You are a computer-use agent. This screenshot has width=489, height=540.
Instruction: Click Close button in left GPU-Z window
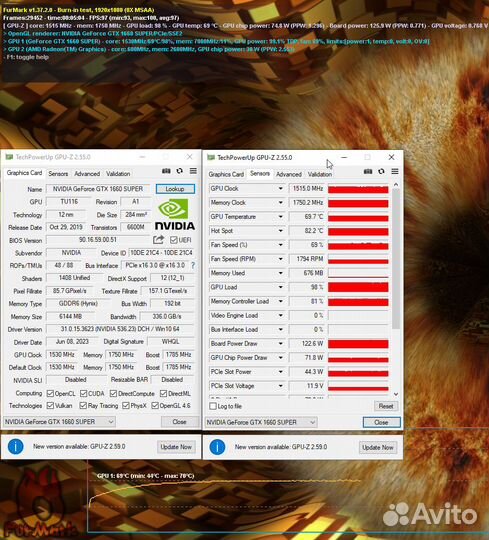(179, 422)
